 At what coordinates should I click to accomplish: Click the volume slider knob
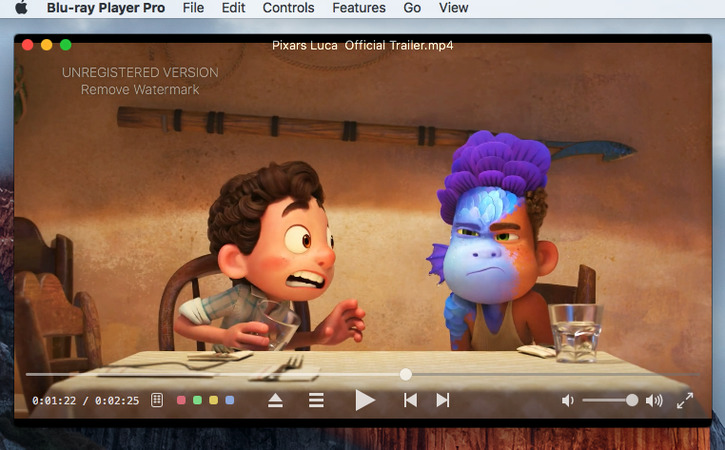pos(632,400)
